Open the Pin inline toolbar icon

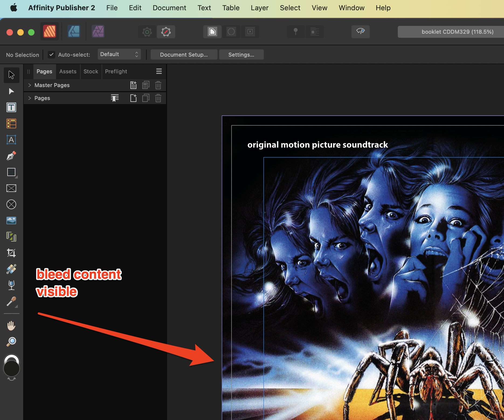click(x=296, y=32)
